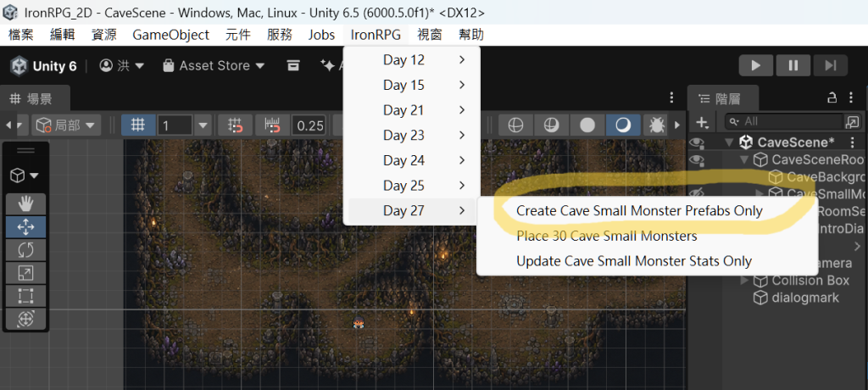868x390 pixels.
Task: Switch to unlit solid circle draw mode
Action: click(x=587, y=125)
